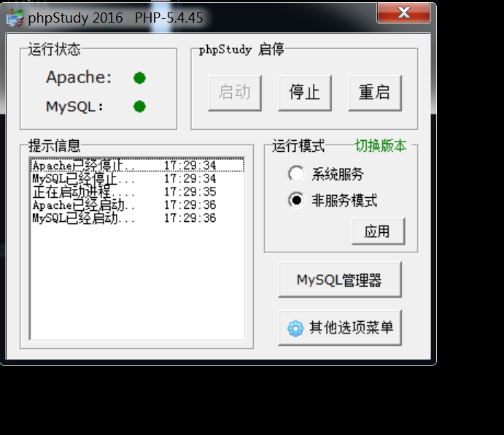The width and height of the screenshot is (504, 435).
Task: Open the 切换版本 link
Action: click(381, 146)
